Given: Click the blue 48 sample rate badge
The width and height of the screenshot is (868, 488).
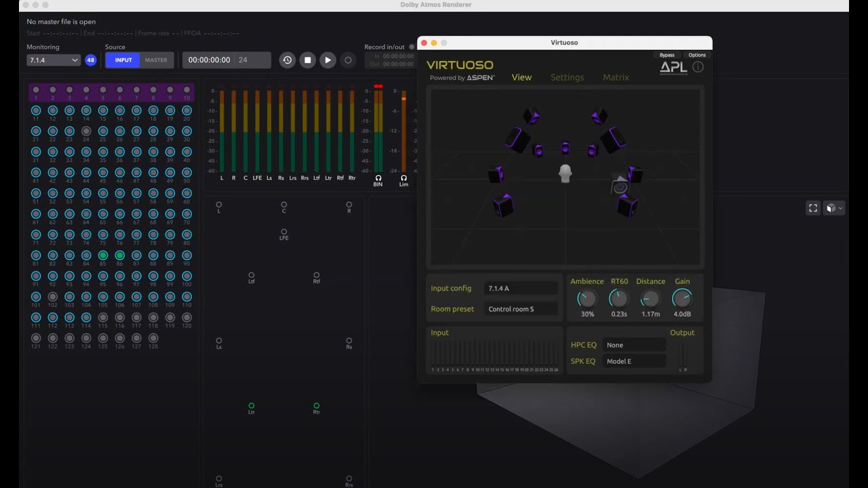Looking at the screenshot, I should pos(91,60).
